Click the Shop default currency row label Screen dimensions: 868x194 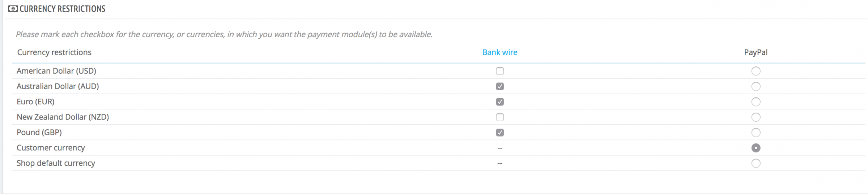click(x=56, y=163)
